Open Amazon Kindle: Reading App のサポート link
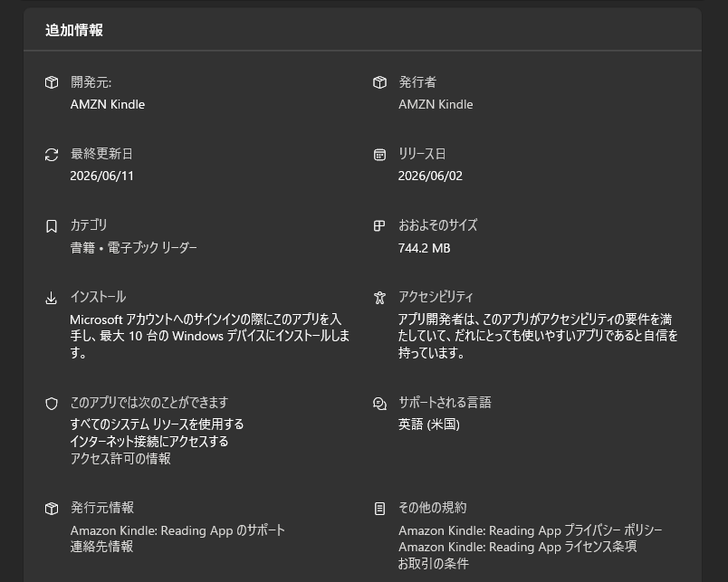Image resolution: width=728 pixels, height=582 pixels. point(177,530)
